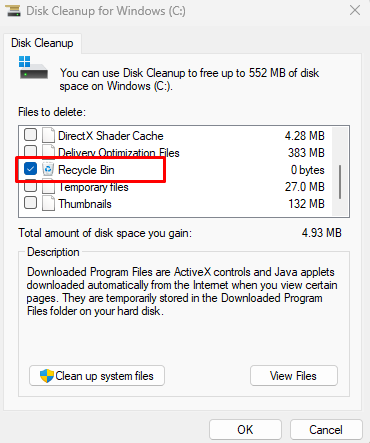Click the file list scrollbar thumb
Image resolution: width=370 pixels, height=443 pixels.
tap(340, 182)
